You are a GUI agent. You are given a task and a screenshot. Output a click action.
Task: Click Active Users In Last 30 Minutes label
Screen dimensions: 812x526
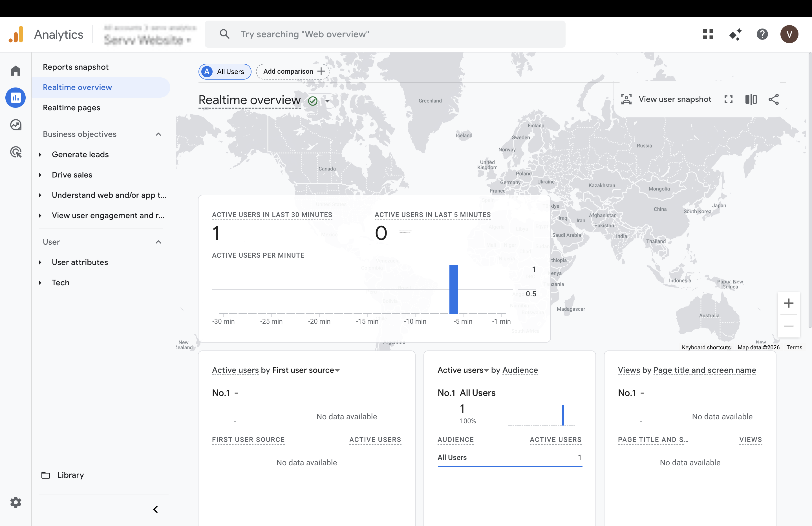(272, 215)
